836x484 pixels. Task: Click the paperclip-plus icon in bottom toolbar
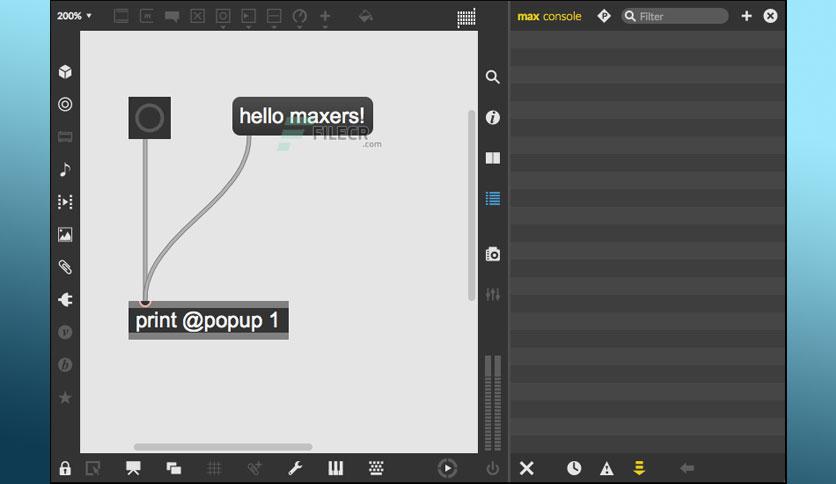click(255, 469)
